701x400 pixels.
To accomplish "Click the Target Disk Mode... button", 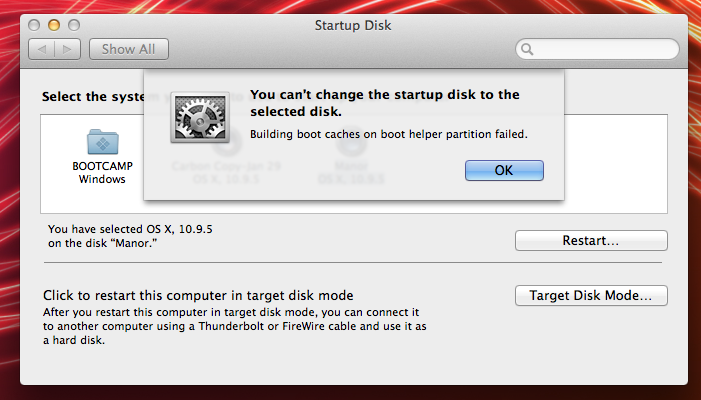I will point(591,296).
